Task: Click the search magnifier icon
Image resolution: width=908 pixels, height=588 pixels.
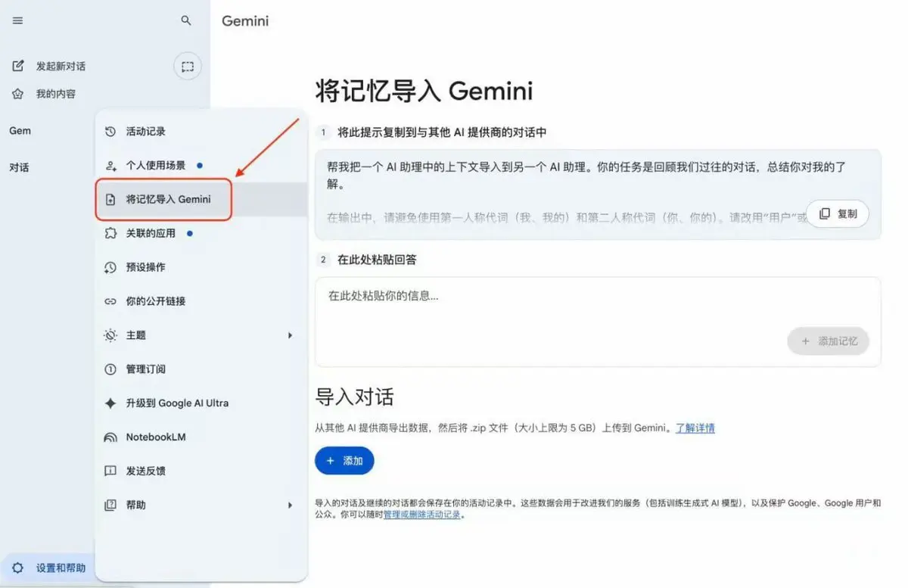Action: point(186,21)
